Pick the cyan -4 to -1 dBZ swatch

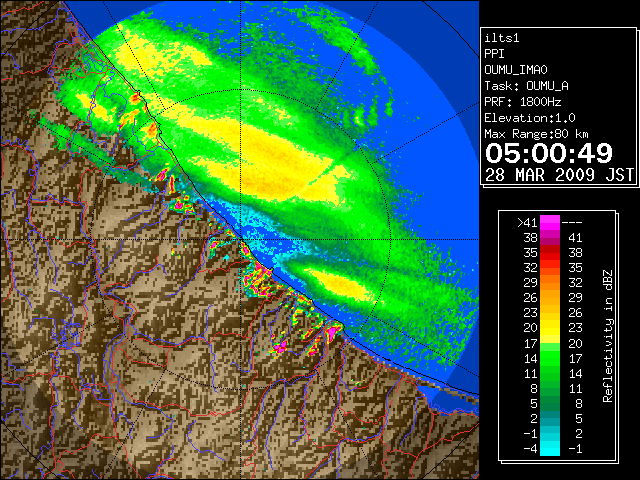550,449
